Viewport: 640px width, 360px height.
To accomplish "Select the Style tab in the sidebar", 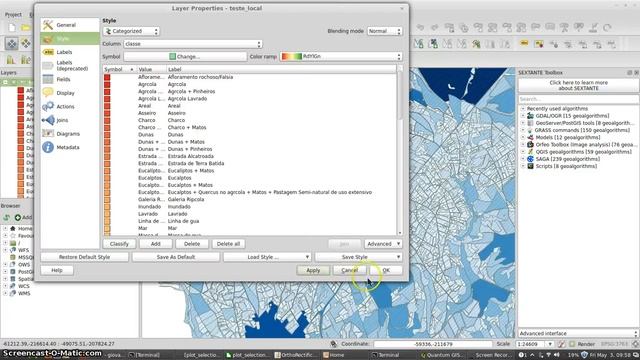I will [x=70, y=39].
